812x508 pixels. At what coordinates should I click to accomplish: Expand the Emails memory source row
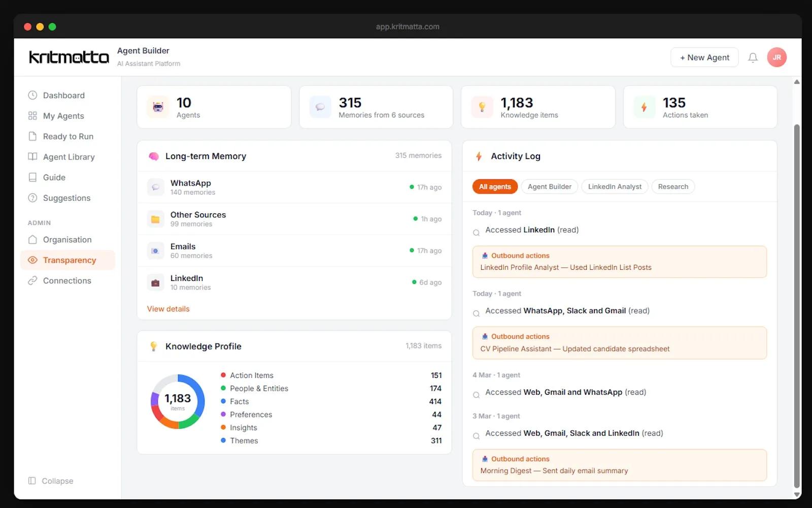pyautogui.click(x=294, y=251)
